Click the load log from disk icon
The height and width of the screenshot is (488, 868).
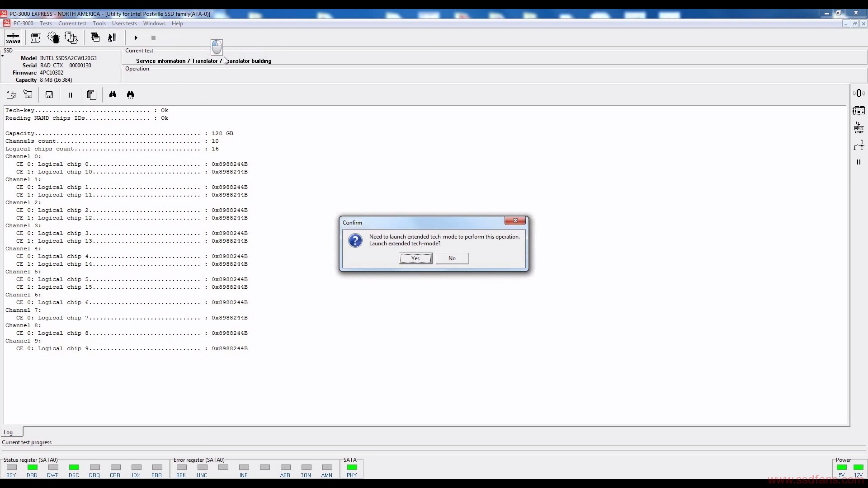tap(28, 94)
